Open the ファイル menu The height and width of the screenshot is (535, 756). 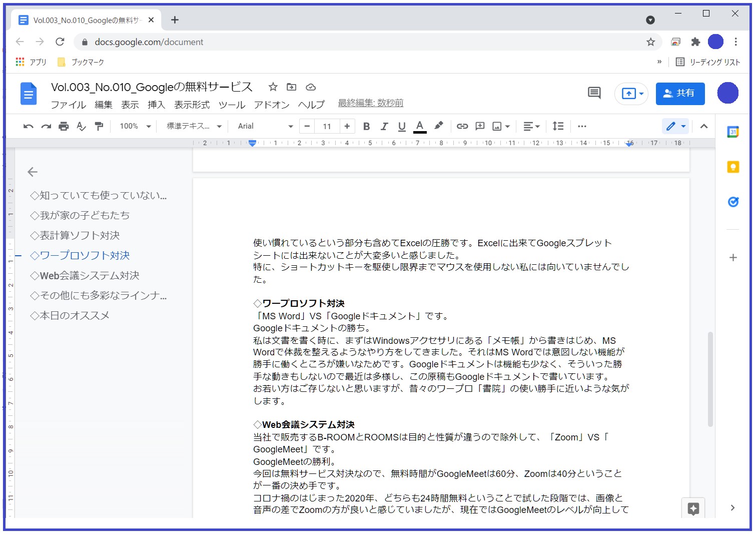pos(69,105)
